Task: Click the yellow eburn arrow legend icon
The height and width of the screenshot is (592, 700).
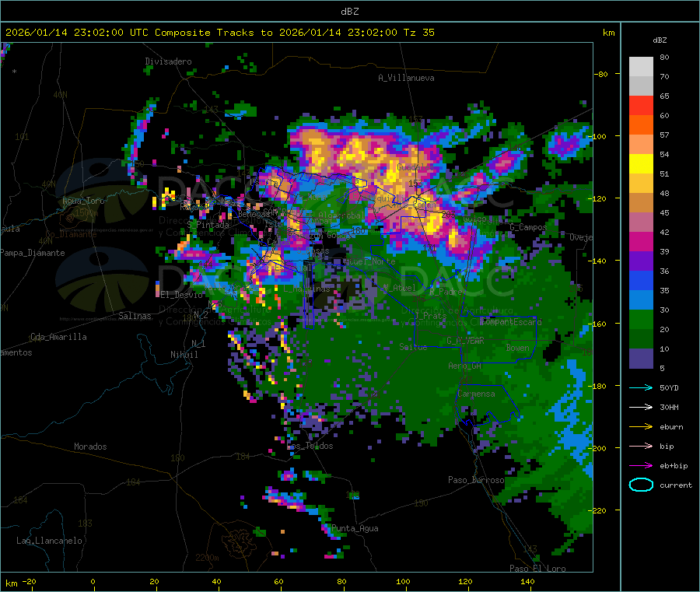Action: [641, 427]
